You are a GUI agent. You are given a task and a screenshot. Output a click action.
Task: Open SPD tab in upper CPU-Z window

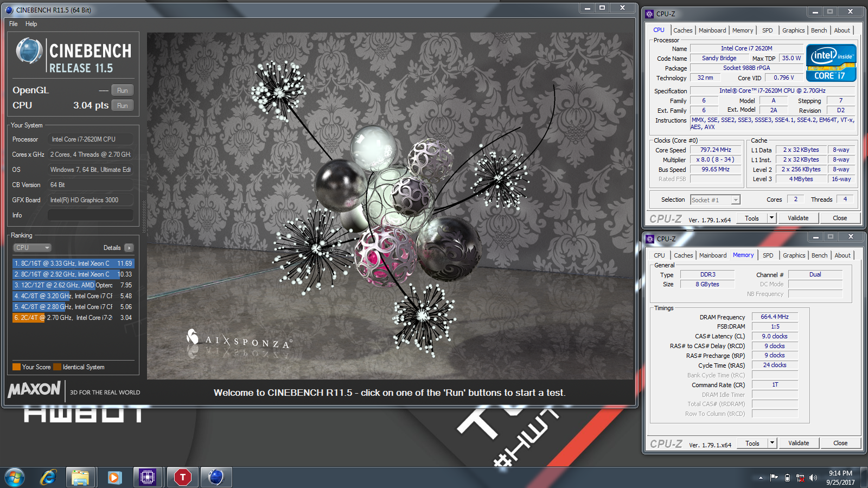click(x=768, y=30)
